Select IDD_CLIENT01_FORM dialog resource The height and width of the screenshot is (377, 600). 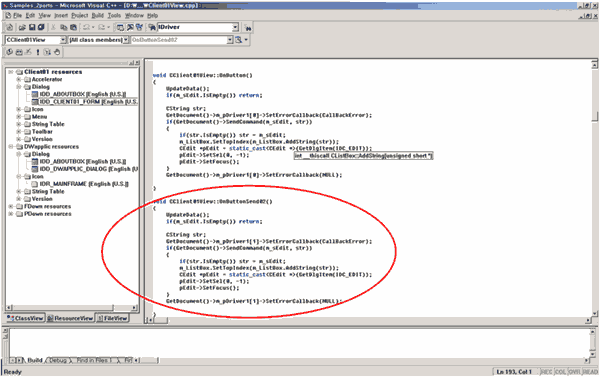pos(85,101)
